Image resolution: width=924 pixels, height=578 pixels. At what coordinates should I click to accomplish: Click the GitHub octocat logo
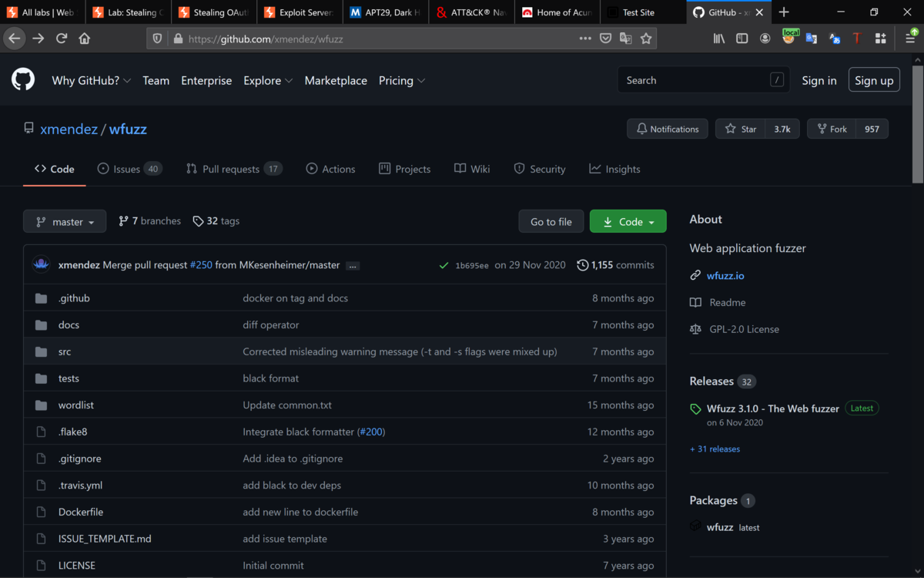click(23, 79)
